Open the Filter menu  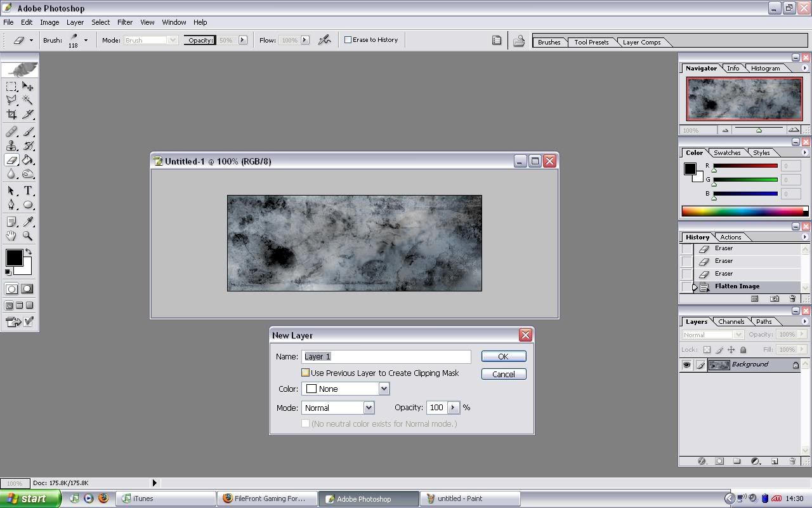pyautogui.click(x=124, y=22)
